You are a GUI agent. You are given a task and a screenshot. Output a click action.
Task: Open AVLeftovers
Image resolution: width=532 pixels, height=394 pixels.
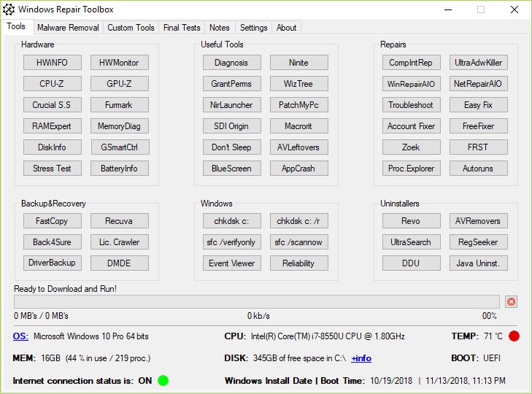[299, 147]
